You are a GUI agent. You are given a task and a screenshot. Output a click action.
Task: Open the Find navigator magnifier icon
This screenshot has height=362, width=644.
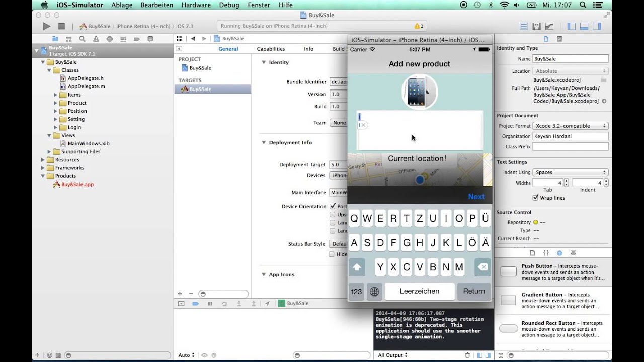(x=82, y=39)
